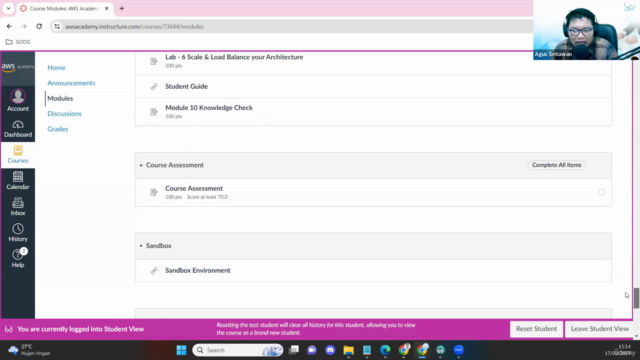Open the Courses sidebar item
The height and width of the screenshot is (360, 640).
coord(18,155)
